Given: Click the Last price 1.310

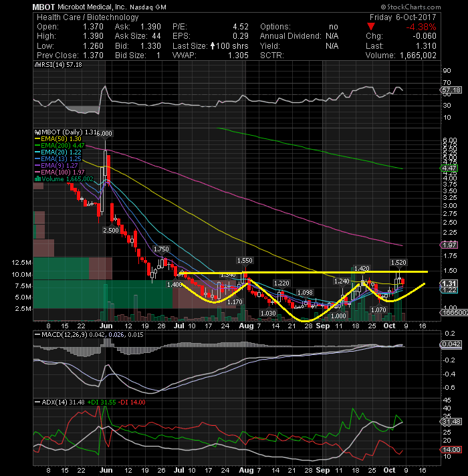Looking at the screenshot, I should click(426, 46).
